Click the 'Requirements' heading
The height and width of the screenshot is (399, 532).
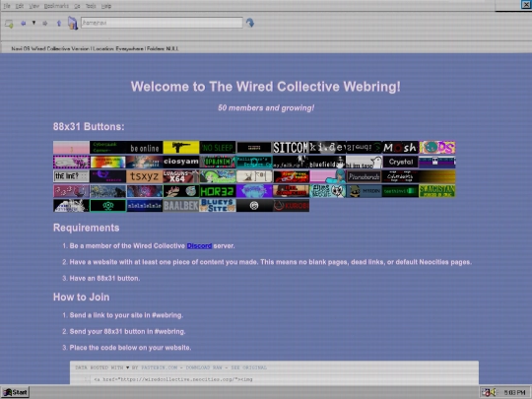[x=86, y=228]
